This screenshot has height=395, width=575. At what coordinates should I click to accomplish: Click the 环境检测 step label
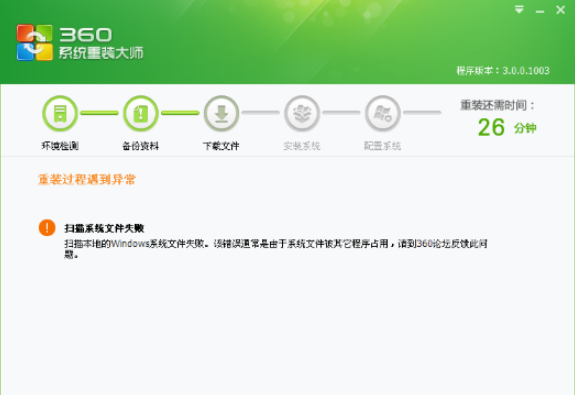[x=60, y=146]
